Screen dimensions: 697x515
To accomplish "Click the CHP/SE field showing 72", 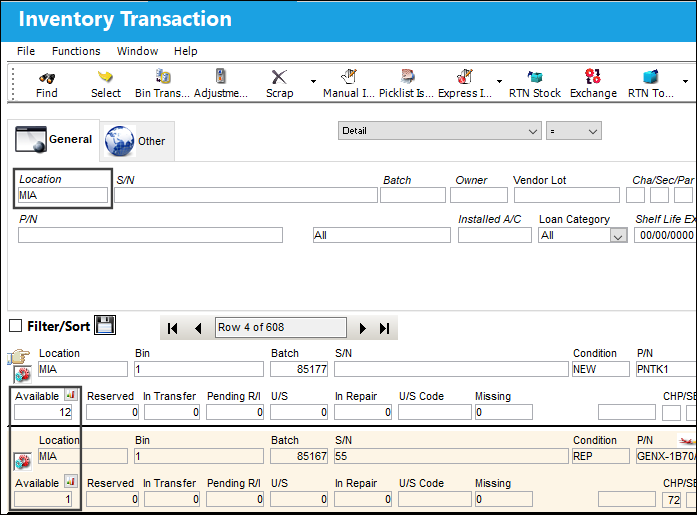I will [x=672, y=500].
